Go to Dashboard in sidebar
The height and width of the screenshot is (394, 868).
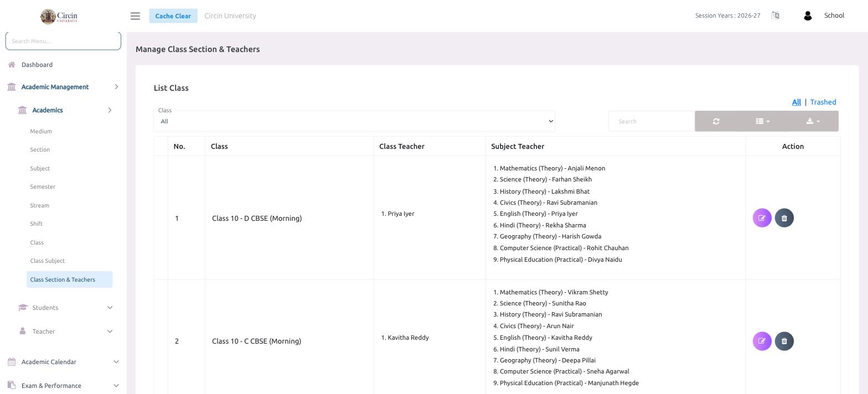pos(37,65)
